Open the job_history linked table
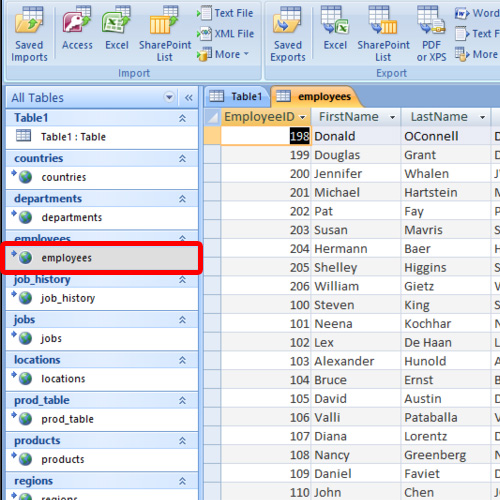Viewport: 500px width, 500px height. tap(102, 298)
